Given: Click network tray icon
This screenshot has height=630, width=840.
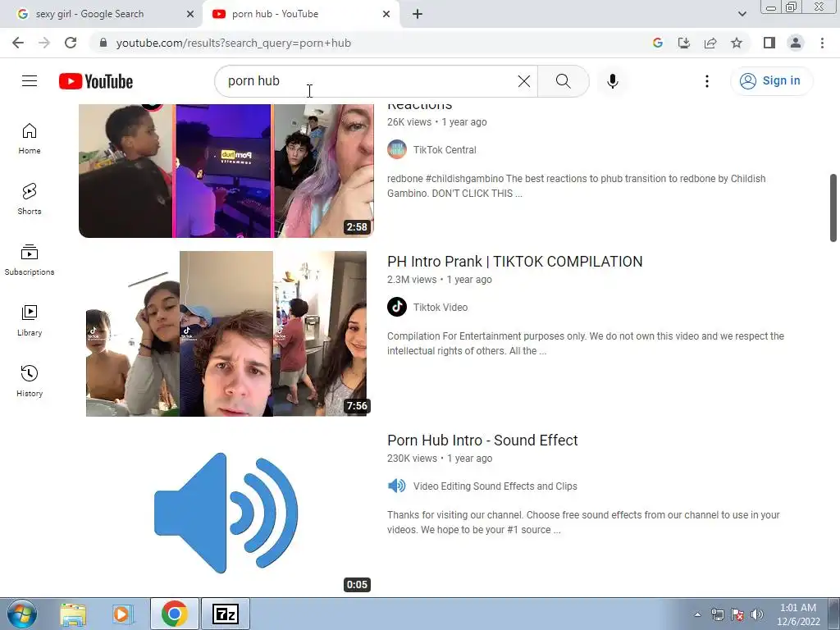Looking at the screenshot, I should point(717,614).
